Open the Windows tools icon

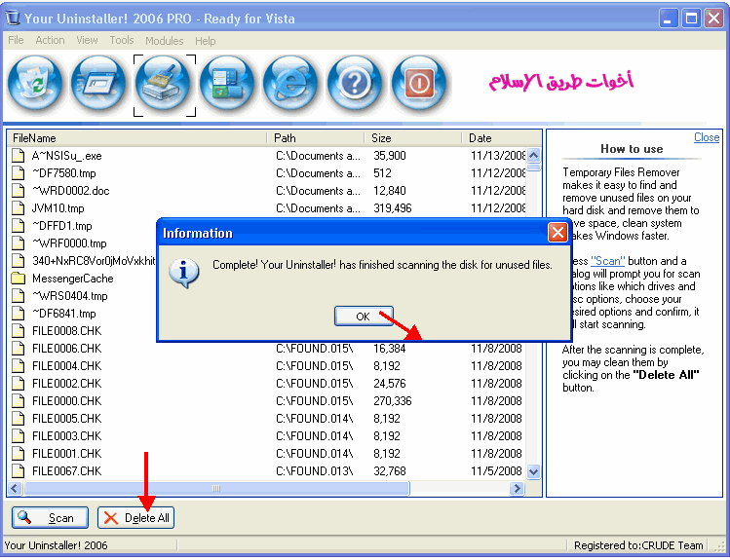pyautogui.click(x=227, y=84)
